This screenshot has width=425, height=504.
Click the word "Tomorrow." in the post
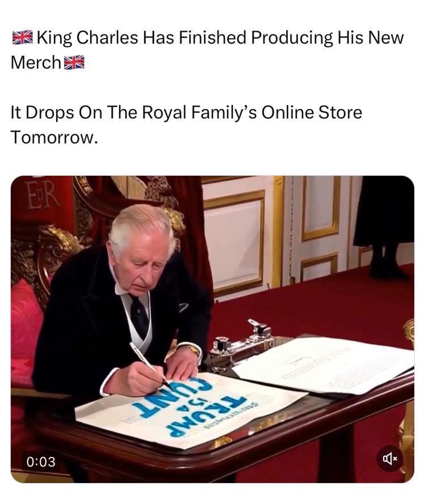54,137
